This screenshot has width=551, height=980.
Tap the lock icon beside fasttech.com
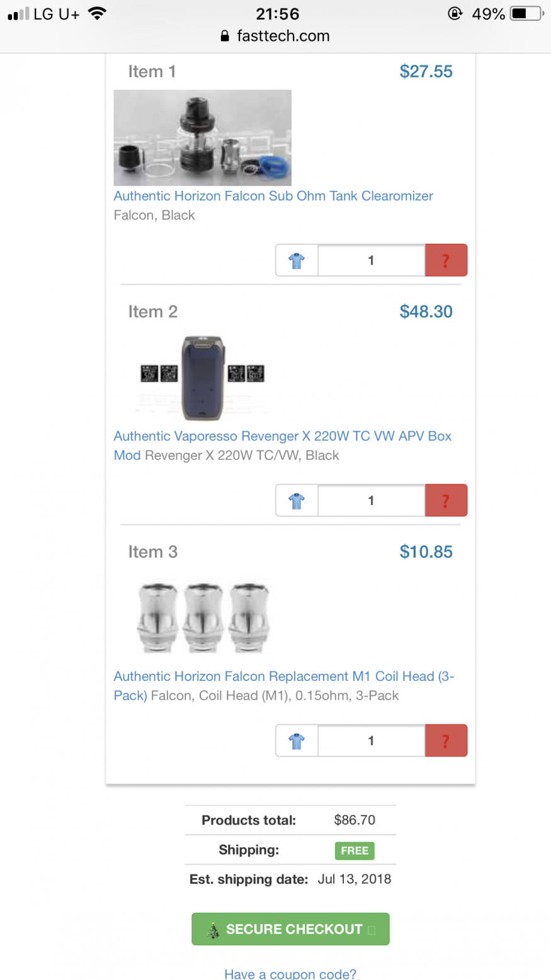(x=225, y=37)
